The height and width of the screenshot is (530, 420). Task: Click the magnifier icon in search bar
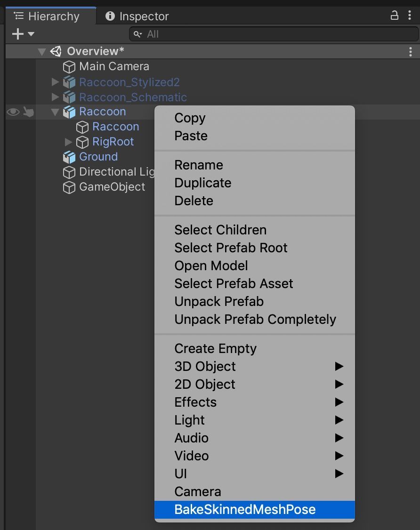point(137,34)
